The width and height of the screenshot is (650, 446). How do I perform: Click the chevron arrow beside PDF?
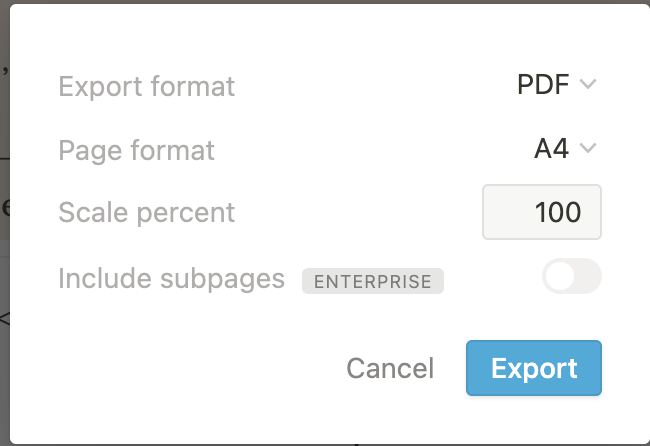588,85
